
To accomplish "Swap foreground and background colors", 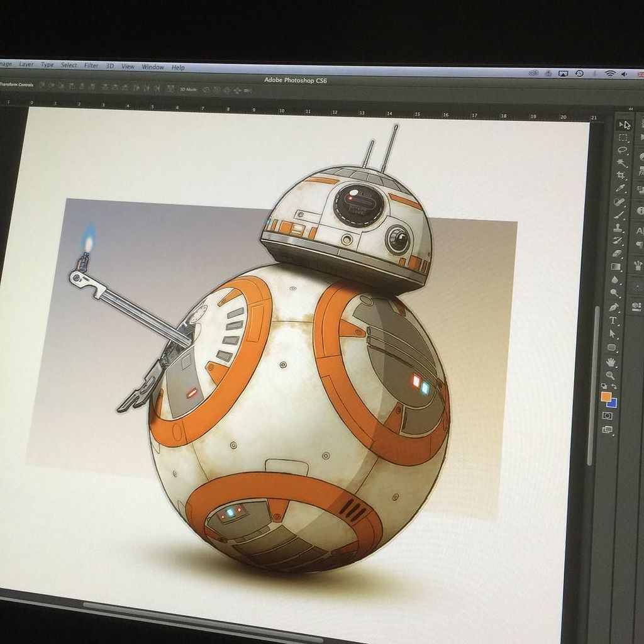I will point(614,387).
